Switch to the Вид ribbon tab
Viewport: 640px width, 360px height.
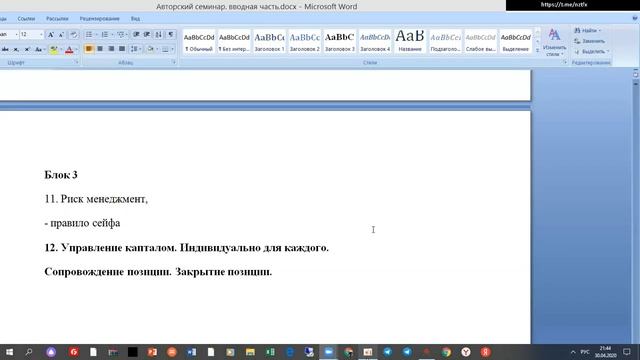point(135,19)
